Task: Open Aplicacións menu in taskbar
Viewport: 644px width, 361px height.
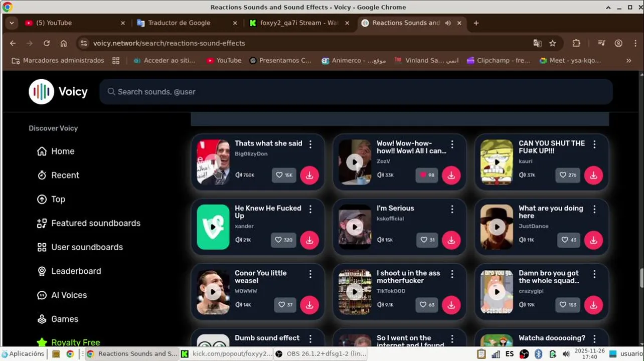Action: (x=23, y=353)
